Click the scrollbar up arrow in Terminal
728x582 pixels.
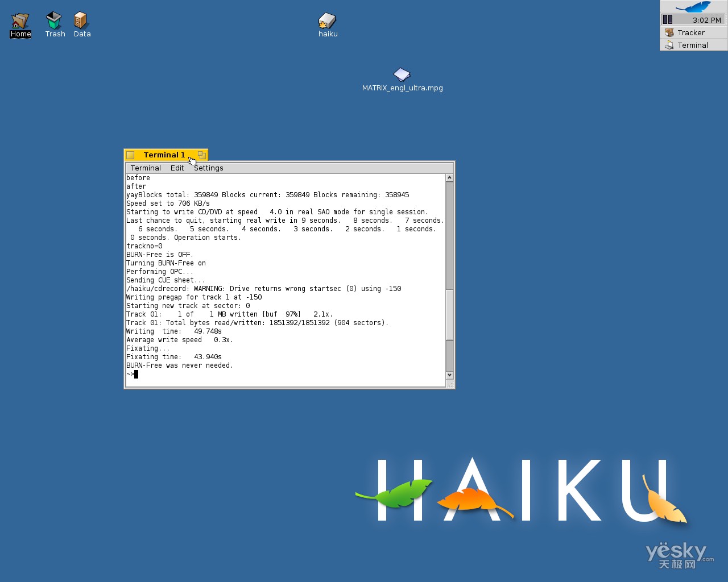[449, 178]
